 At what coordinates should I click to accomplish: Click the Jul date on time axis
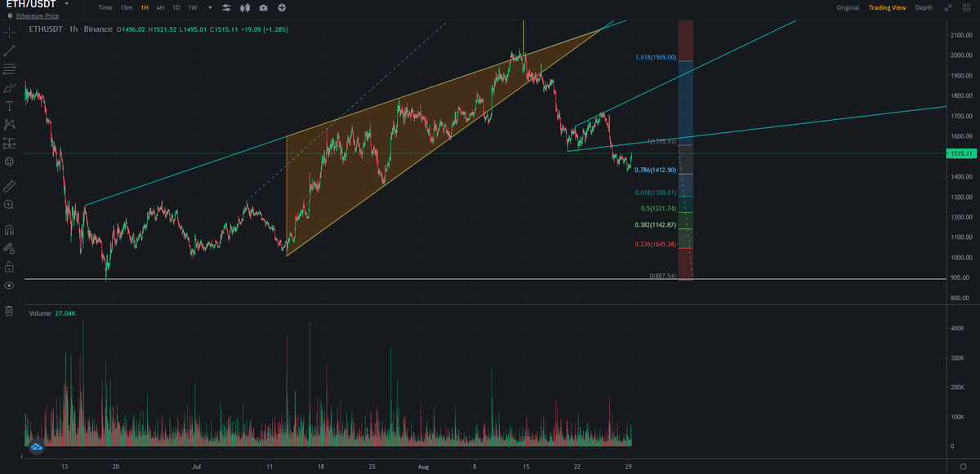(x=197, y=467)
